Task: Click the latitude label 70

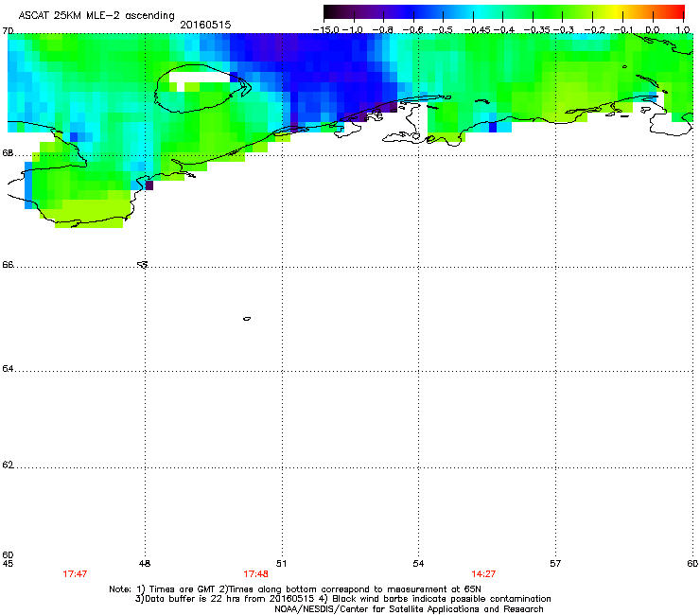Action: 8,31
